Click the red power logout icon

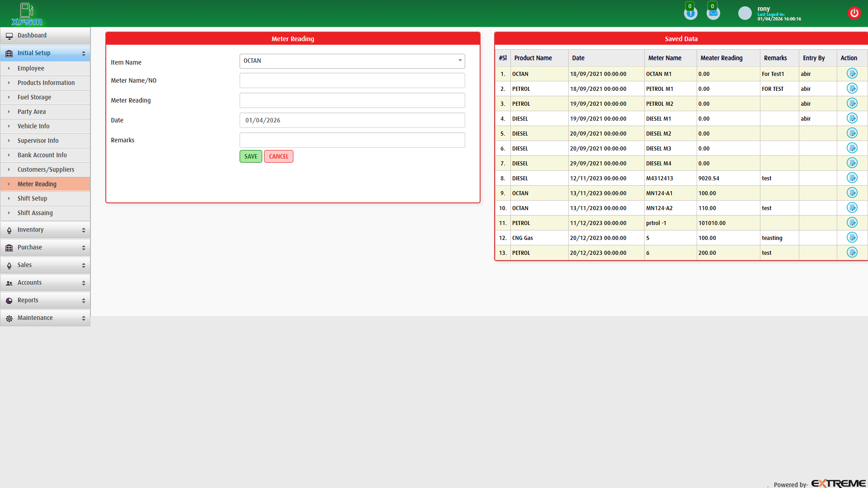[854, 13]
